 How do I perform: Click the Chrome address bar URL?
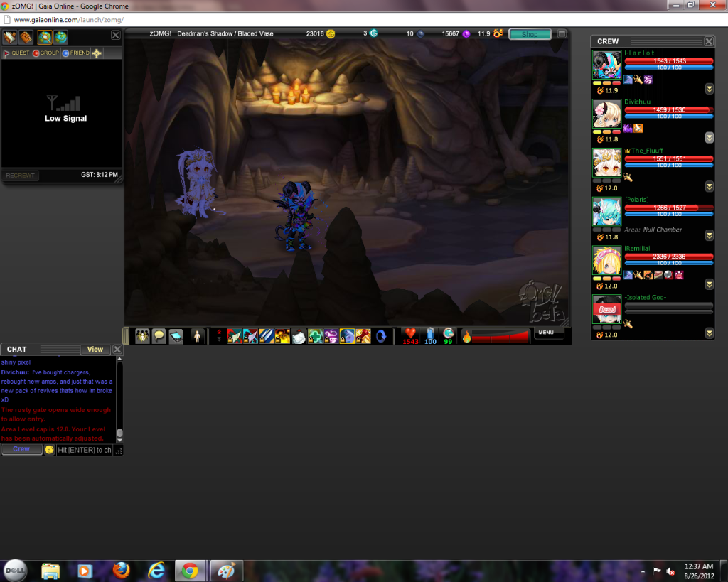[x=69, y=20]
